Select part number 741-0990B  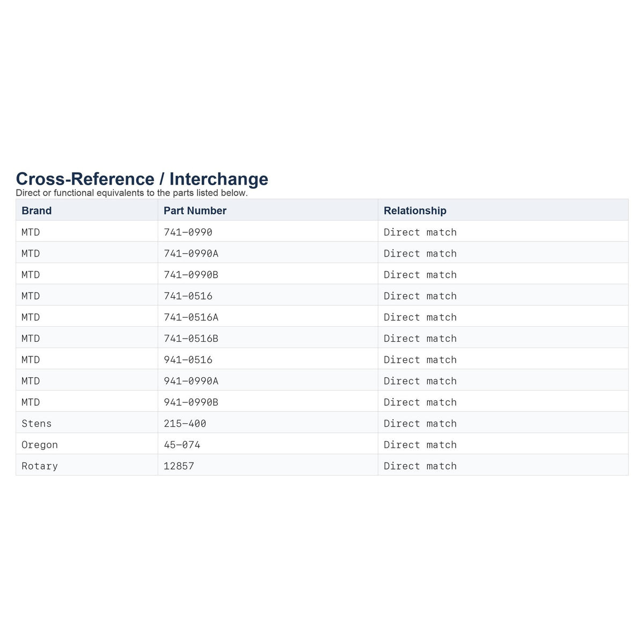191,275
